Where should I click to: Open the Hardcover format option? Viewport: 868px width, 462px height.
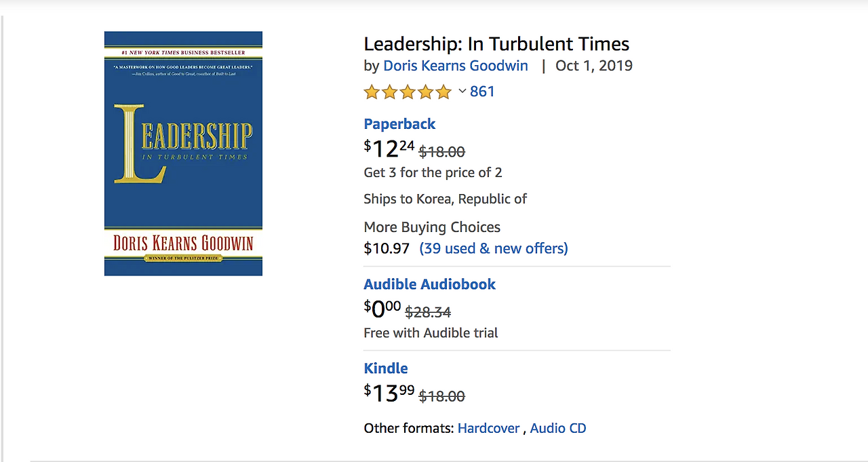tap(488, 428)
